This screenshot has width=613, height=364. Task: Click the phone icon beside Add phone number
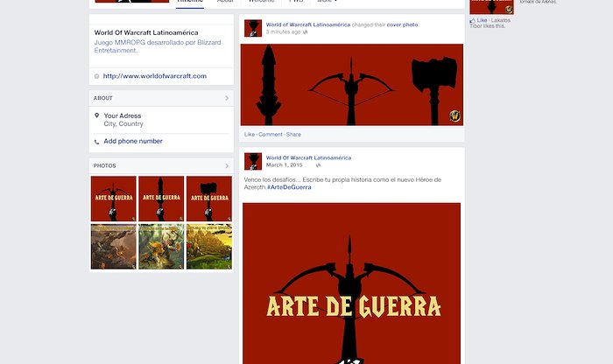tap(96, 142)
